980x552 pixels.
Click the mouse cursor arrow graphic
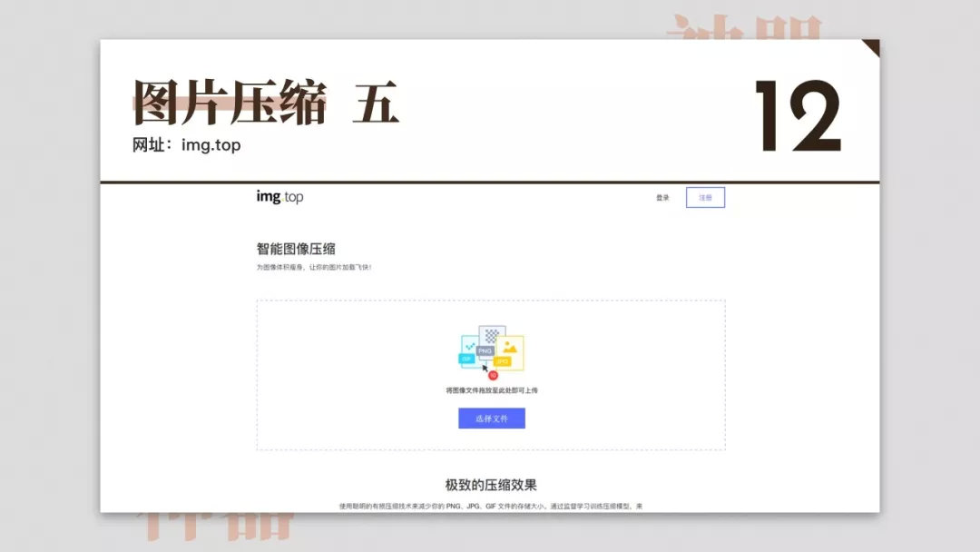point(485,367)
